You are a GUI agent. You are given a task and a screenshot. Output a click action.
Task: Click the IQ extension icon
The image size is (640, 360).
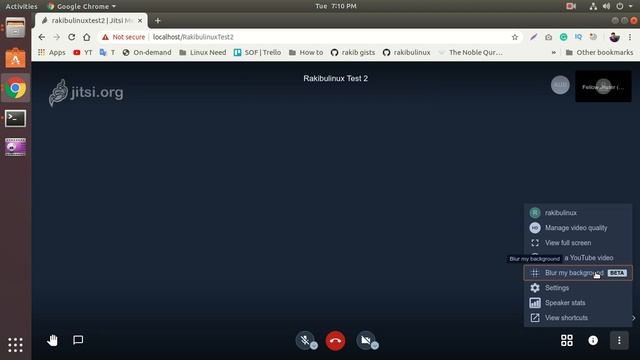(x=578, y=37)
